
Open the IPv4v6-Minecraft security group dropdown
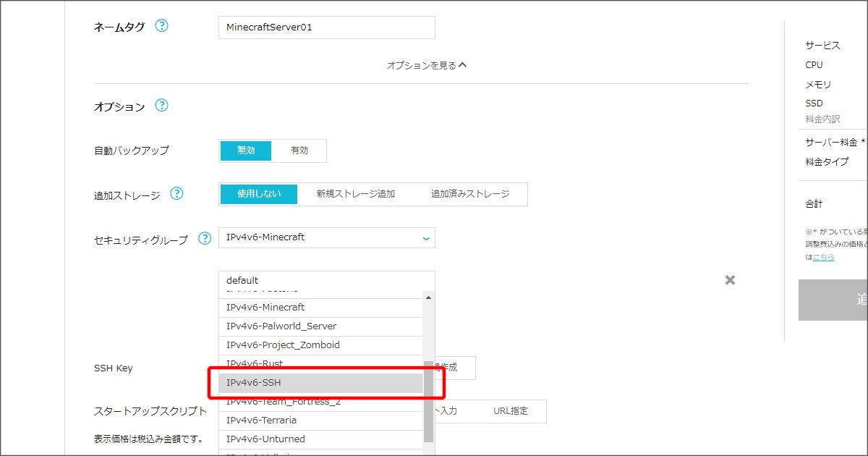327,237
